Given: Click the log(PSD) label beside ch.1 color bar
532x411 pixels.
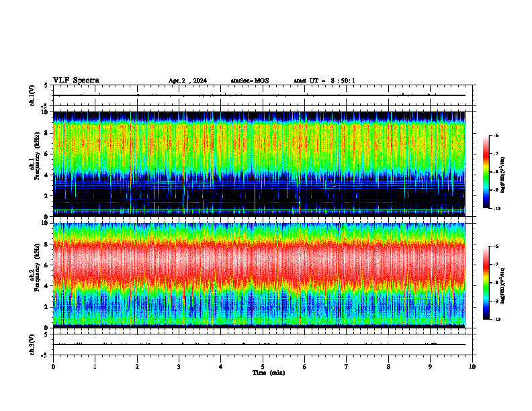Looking at the screenshot, I should click(x=503, y=175).
